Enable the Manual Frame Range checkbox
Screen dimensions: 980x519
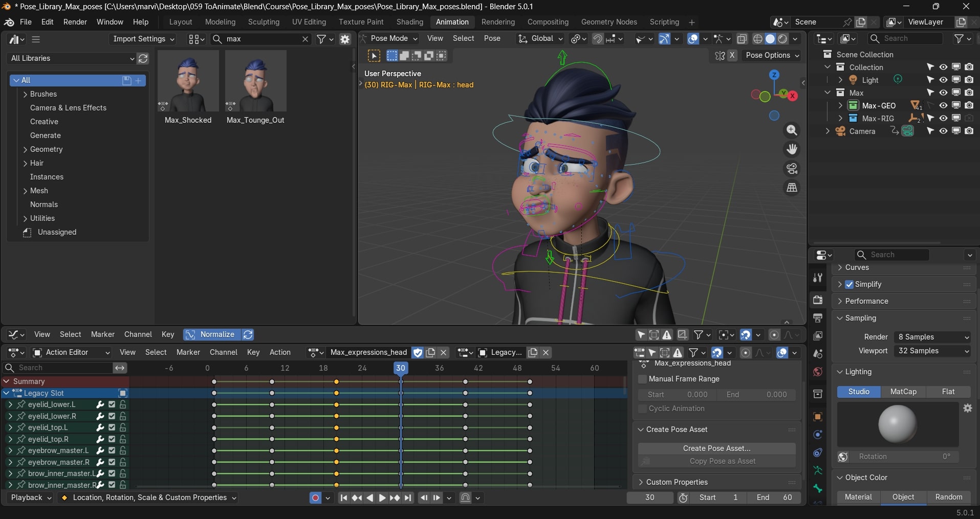click(642, 379)
